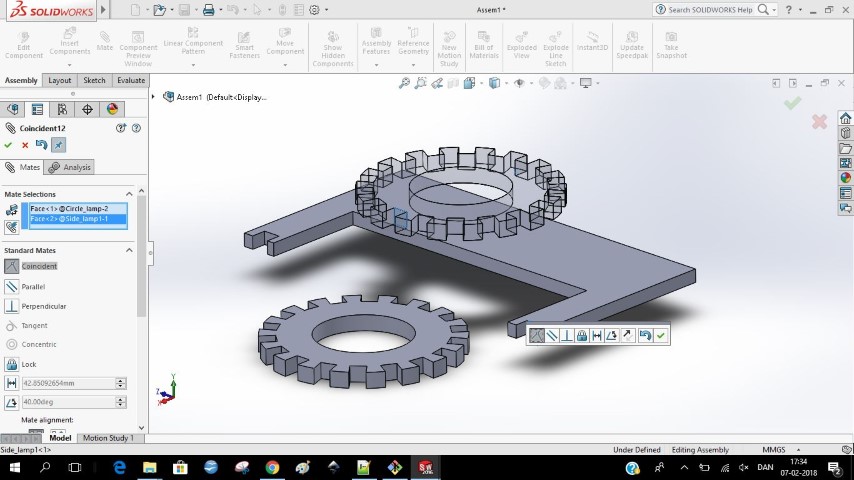The height and width of the screenshot is (480, 854).
Task: Take Snapshot of the assembly
Action: [671, 45]
